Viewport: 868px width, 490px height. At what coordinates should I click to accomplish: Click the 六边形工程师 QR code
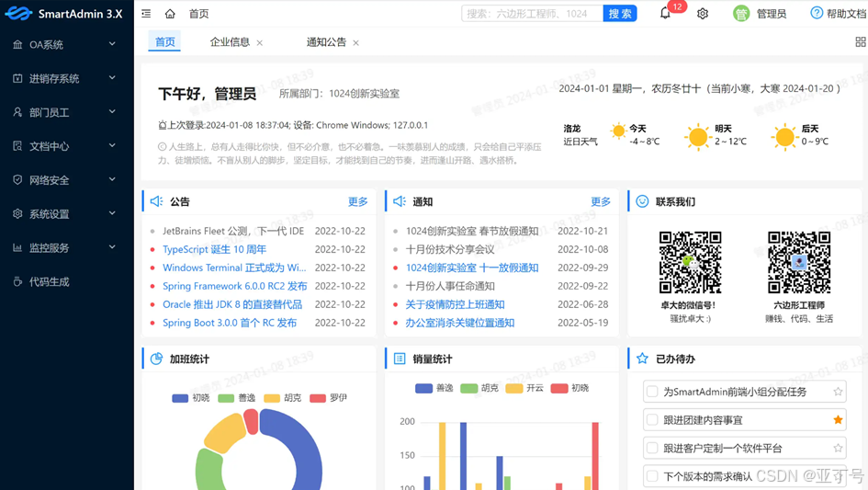[x=799, y=262]
